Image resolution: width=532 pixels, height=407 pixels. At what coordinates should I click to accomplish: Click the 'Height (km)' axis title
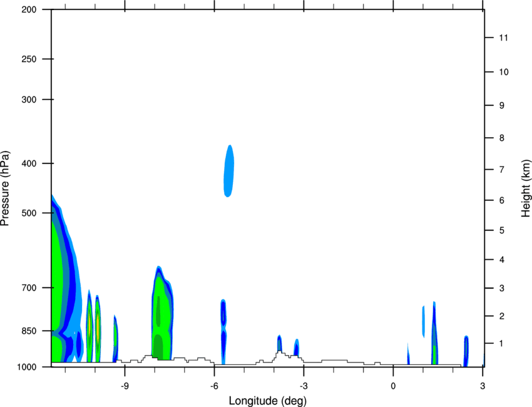coord(526,188)
